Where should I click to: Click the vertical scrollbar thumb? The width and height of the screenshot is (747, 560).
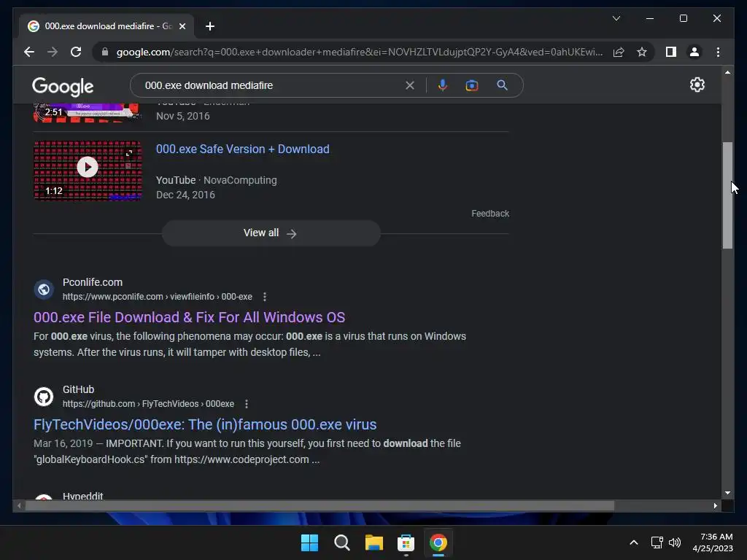click(727, 195)
